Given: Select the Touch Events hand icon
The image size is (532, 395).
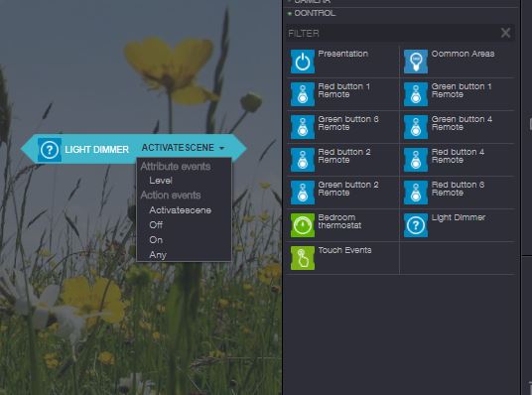Looking at the screenshot, I should [303, 258].
